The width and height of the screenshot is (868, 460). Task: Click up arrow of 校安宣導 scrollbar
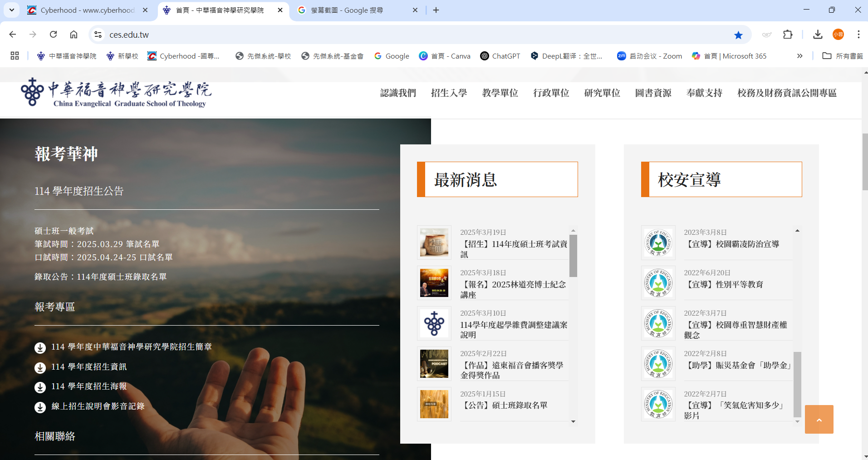[797, 231]
